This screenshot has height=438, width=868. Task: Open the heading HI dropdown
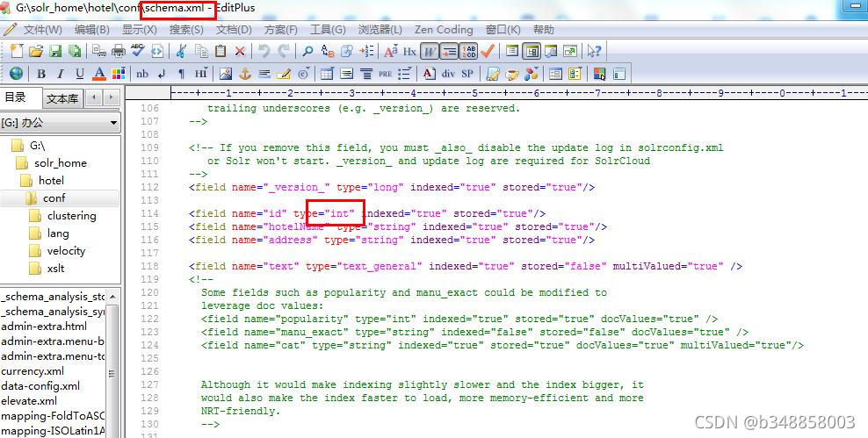point(201,73)
